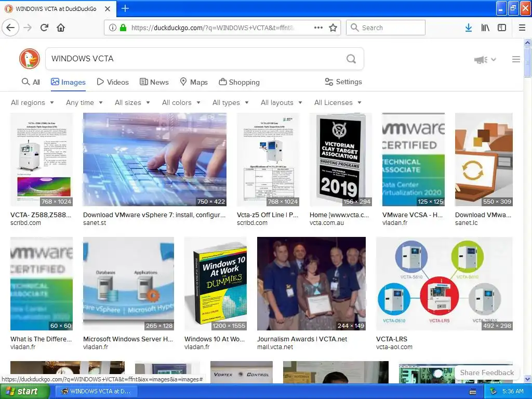This screenshot has height=399, width=532.
Task: Open the VCTA-Z588 scribd document thumbnail
Action: coord(42,159)
